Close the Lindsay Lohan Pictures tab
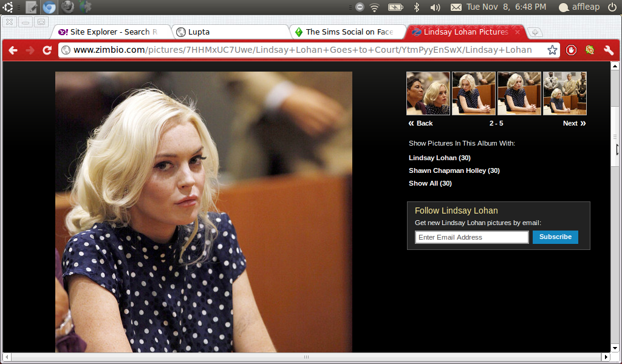 click(x=518, y=32)
